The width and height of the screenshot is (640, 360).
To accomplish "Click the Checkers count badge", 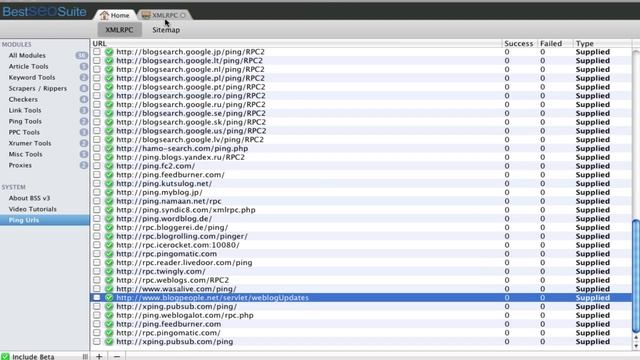I will [x=84, y=100].
